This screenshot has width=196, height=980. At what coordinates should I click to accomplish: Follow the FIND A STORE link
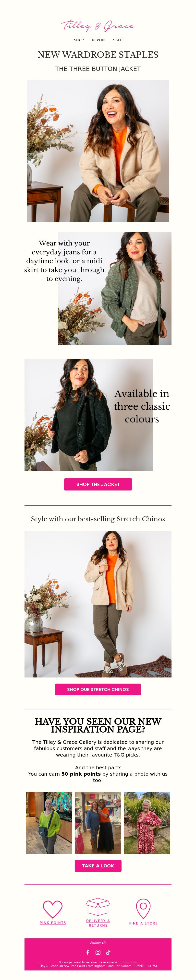[x=143, y=923]
